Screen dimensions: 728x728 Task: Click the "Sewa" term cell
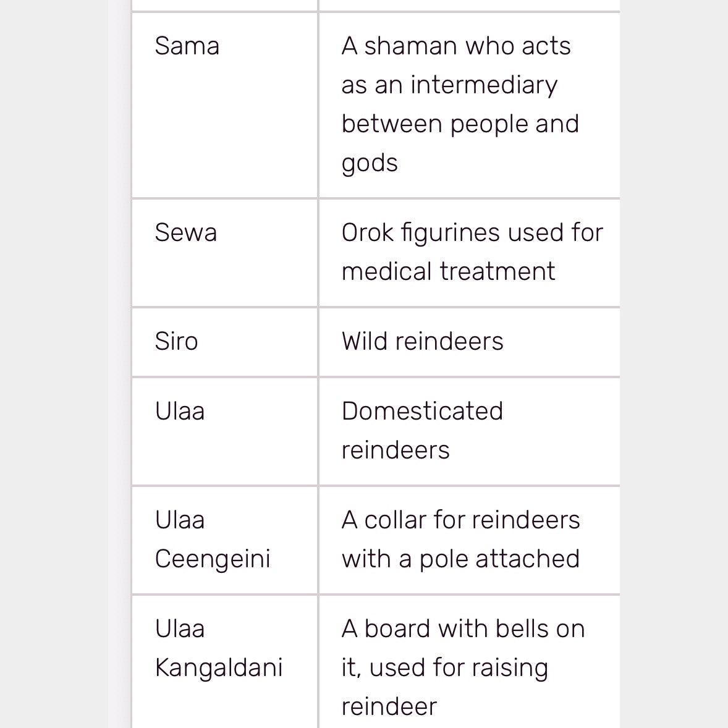pos(185,233)
